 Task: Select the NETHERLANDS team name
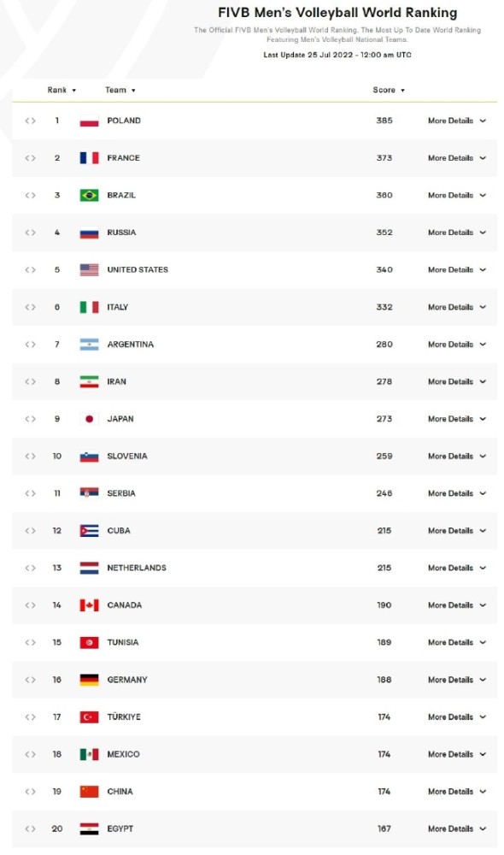[x=137, y=569]
